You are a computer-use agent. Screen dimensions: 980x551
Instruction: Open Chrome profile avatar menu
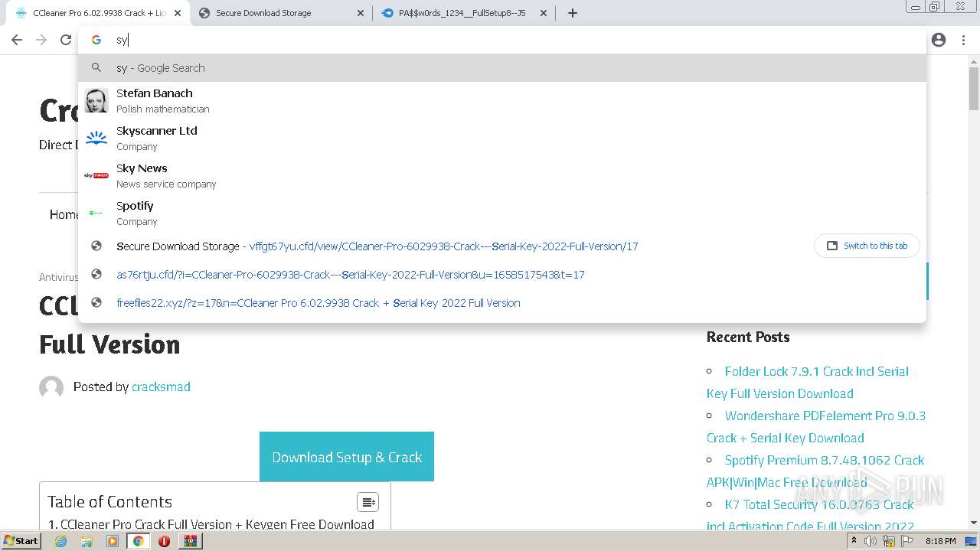coord(939,40)
